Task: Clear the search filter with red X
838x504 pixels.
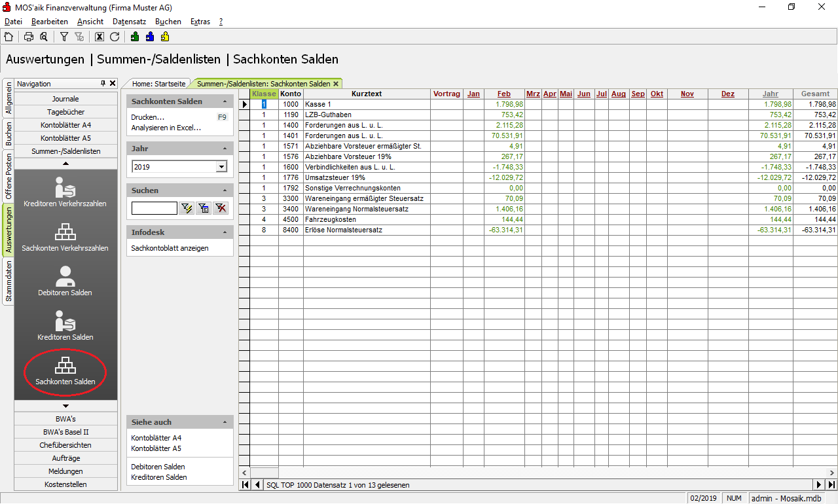Action: tap(221, 208)
